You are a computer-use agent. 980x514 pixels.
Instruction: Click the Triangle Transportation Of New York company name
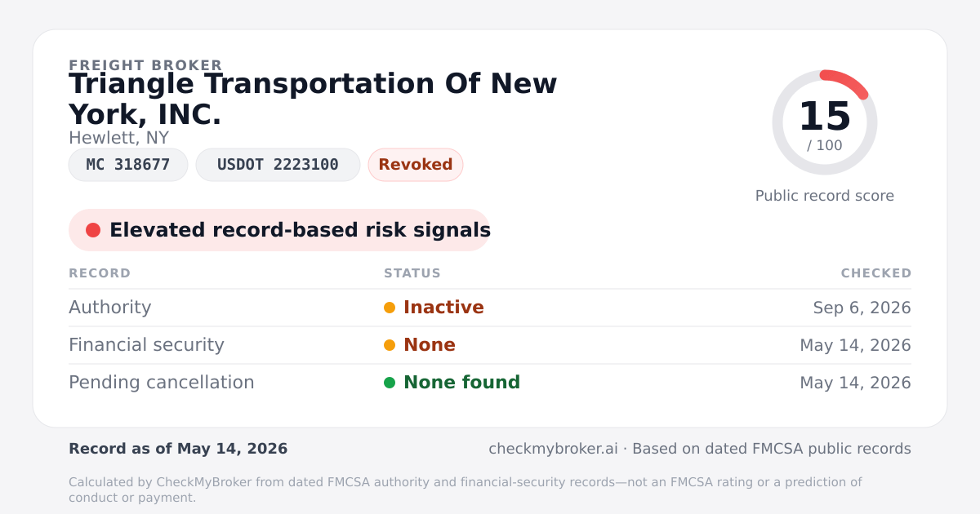[313, 99]
